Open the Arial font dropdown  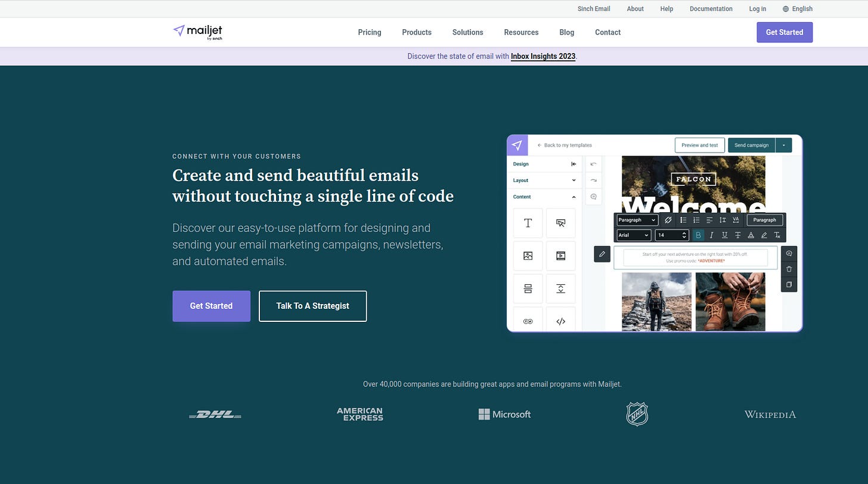634,235
